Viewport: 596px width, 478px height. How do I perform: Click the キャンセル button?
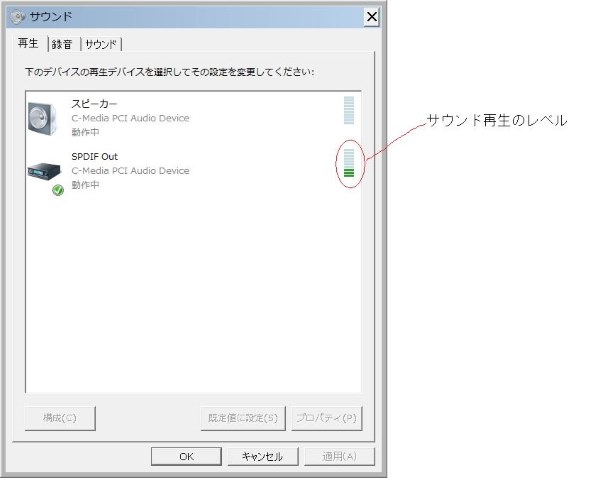(x=263, y=456)
